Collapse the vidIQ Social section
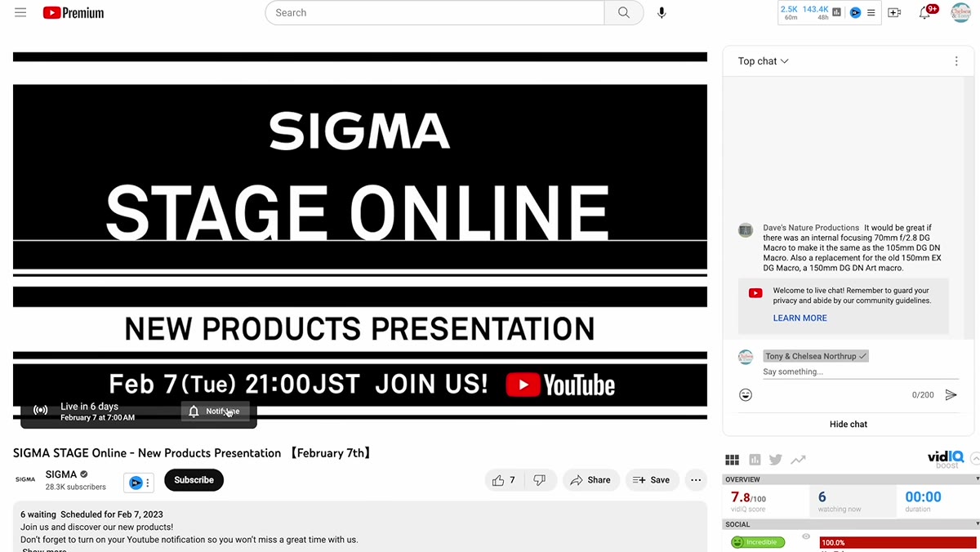 [x=977, y=524]
